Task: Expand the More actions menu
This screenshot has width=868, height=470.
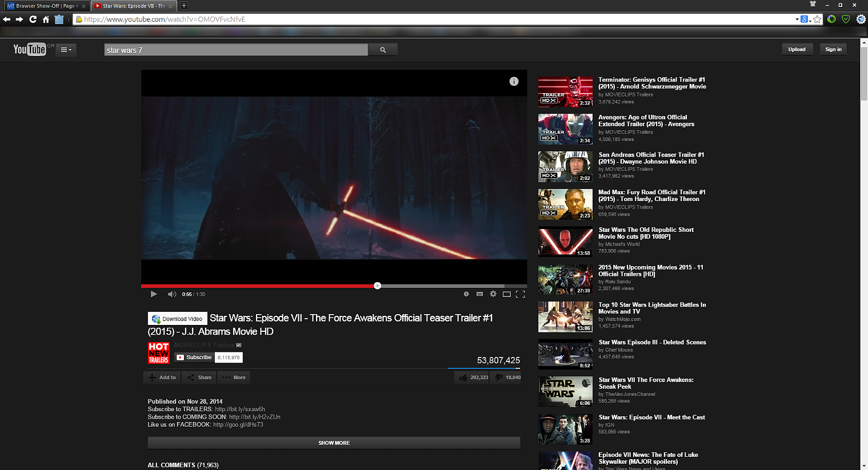Action: [x=234, y=377]
